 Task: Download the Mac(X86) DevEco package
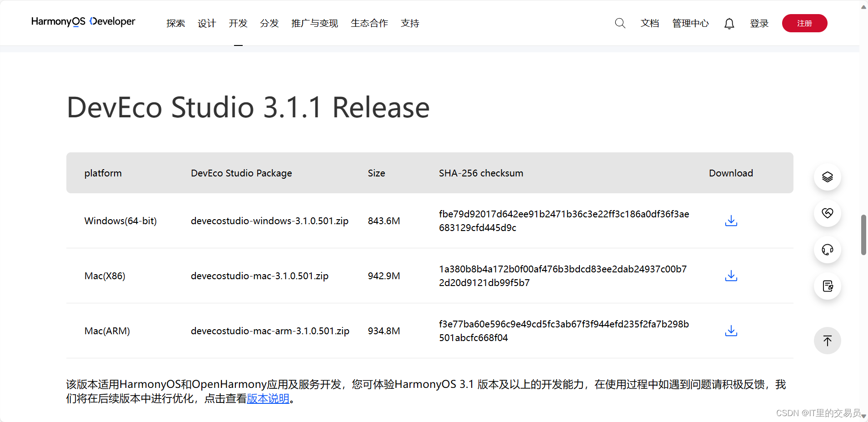click(x=731, y=276)
